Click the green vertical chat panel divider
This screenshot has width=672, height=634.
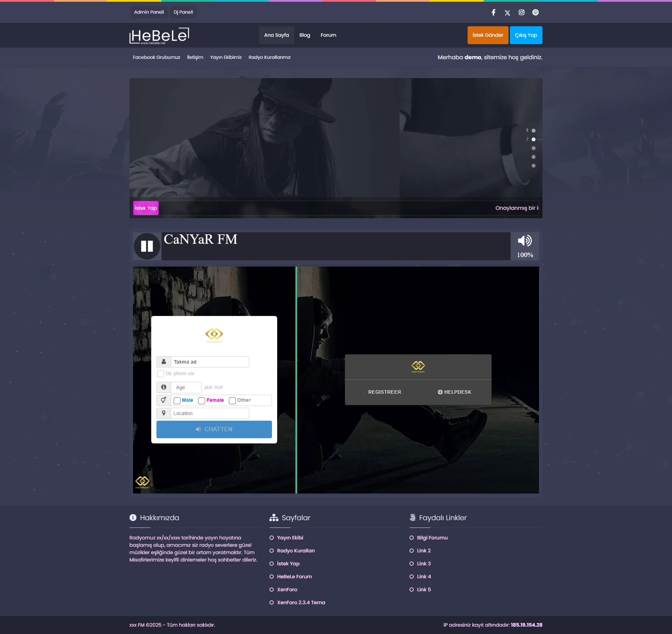tap(296, 380)
